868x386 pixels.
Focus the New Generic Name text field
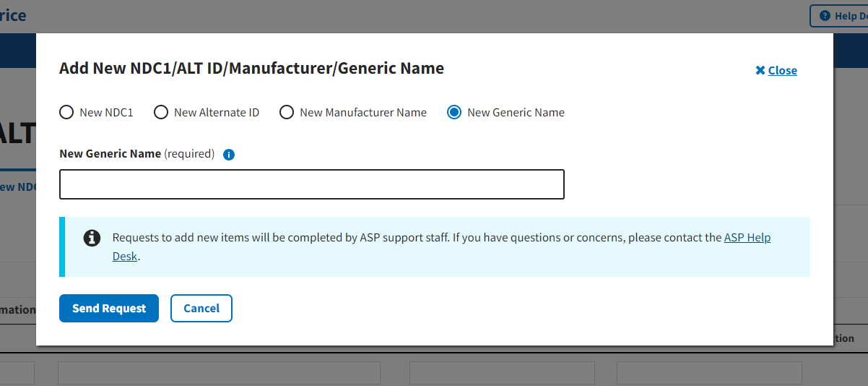[x=311, y=184]
